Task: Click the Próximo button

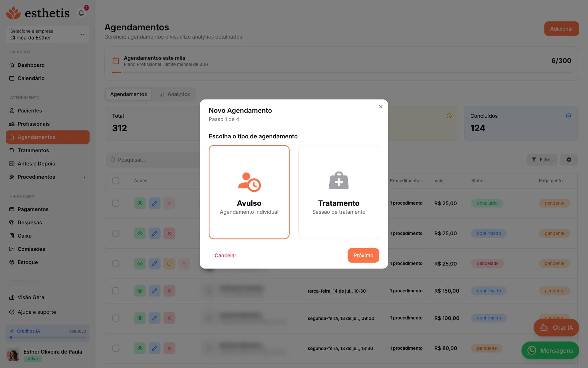Action: coord(363,255)
